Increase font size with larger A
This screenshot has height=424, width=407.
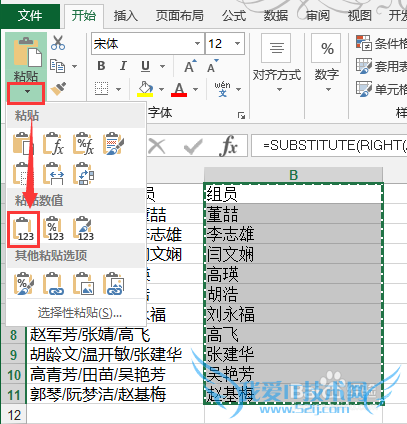(x=190, y=66)
